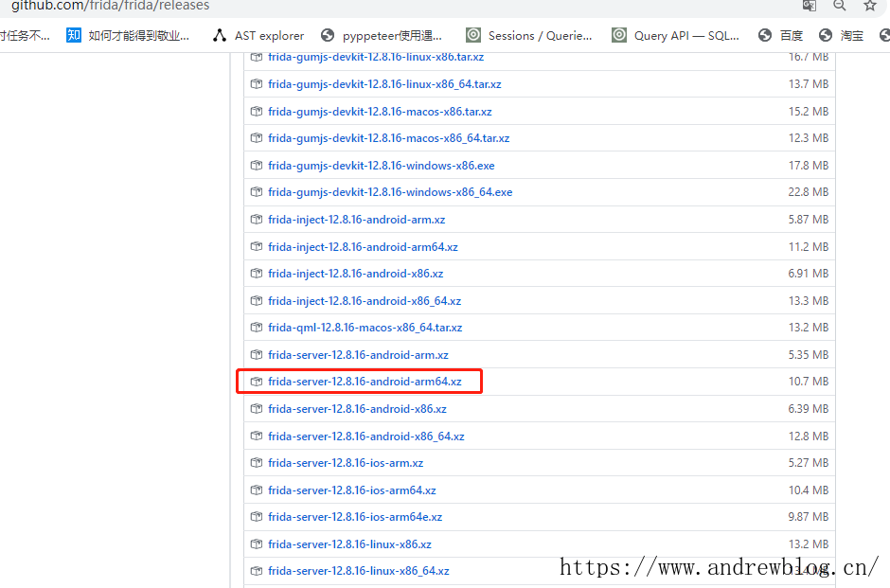Download frida-gumjs-devkit-12.8.16-macos-x86_64.tar.xz
The image size is (890, 588).
click(x=389, y=138)
